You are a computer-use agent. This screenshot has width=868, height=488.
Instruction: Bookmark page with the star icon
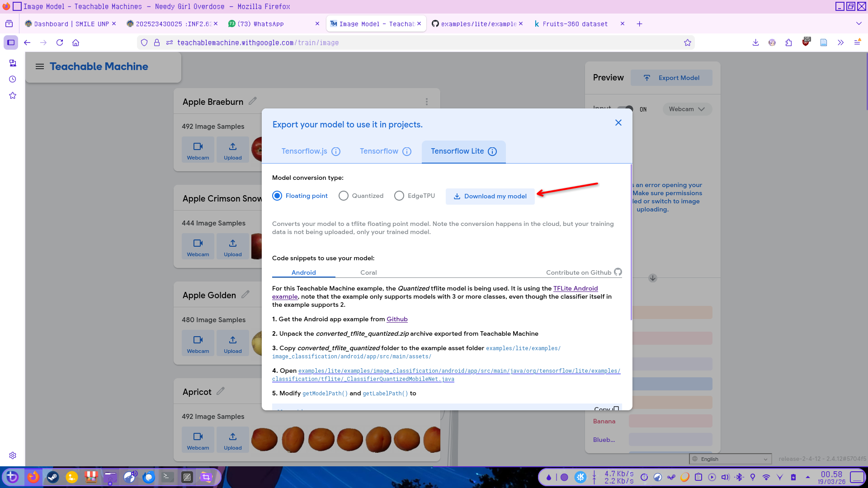687,42
